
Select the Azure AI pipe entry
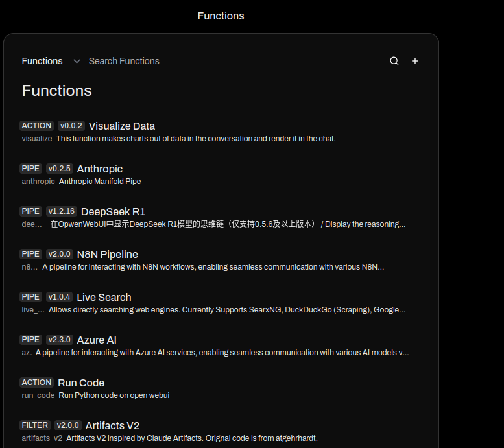(x=97, y=340)
